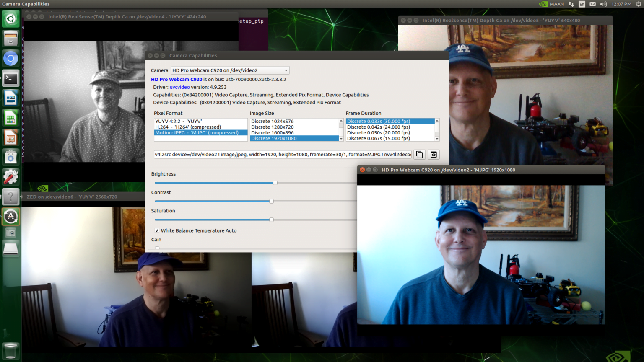Image resolution: width=644 pixels, height=362 pixels.
Task: Uncheck White Balance Temperature Auto
Action: tap(157, 230)
